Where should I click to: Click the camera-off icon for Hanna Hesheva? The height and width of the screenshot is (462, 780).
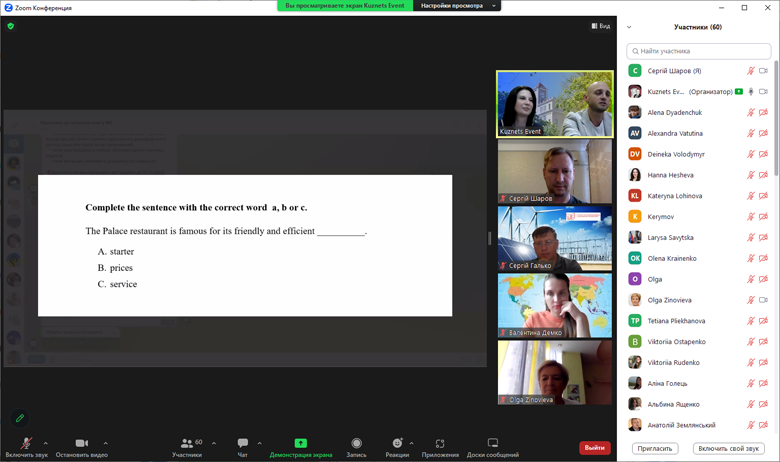coord(763,175)
